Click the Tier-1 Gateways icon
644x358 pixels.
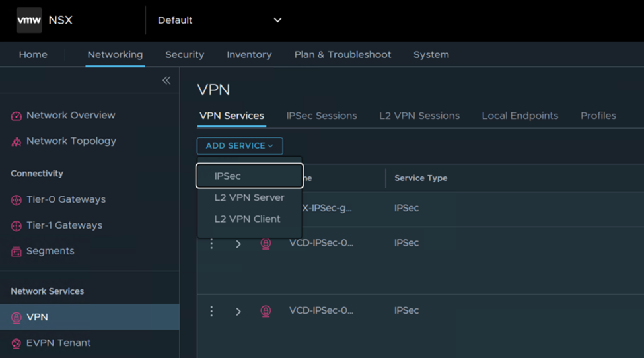pos(16,226)
